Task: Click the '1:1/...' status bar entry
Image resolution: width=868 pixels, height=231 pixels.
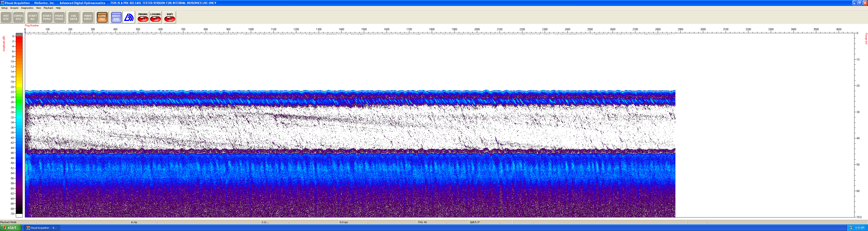Action: coord(265,222)
